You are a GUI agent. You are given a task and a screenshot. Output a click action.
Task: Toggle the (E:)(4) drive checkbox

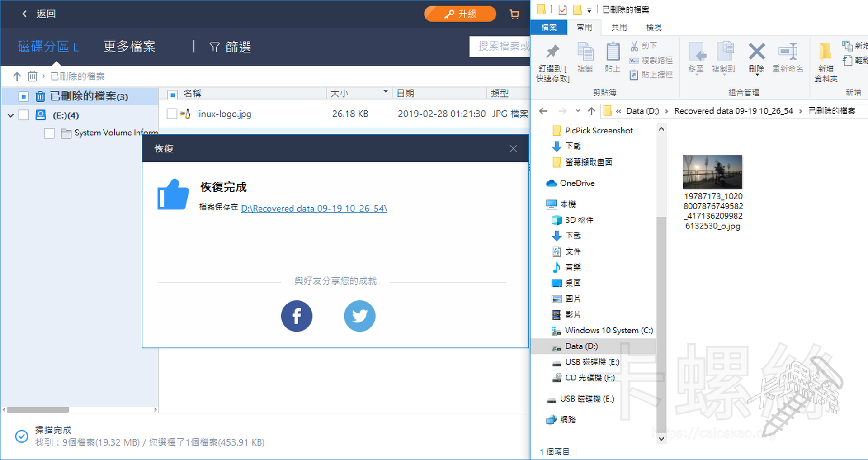pos(24,115)
